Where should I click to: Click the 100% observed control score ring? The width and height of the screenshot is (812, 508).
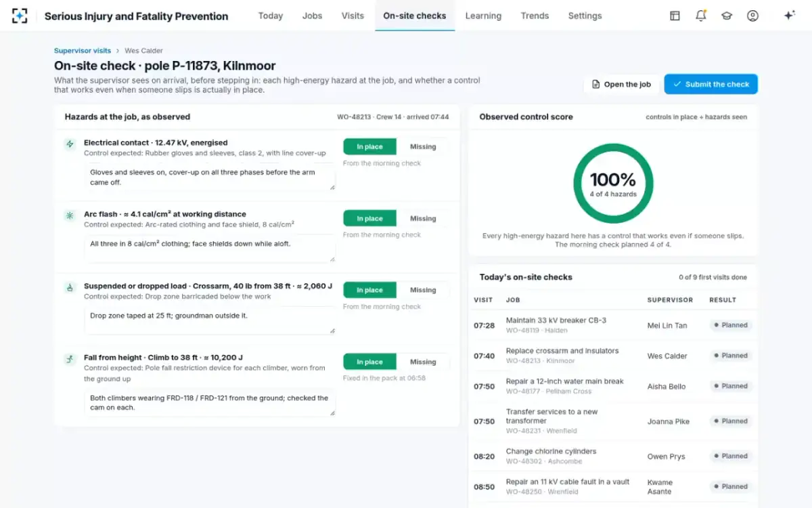613,184
